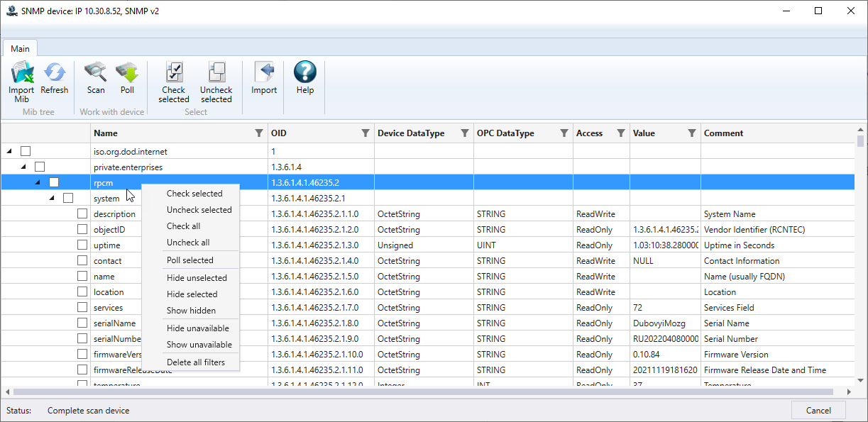Choose Hide unselected in context menu
The image size is (868, 422).
[191, 277]
